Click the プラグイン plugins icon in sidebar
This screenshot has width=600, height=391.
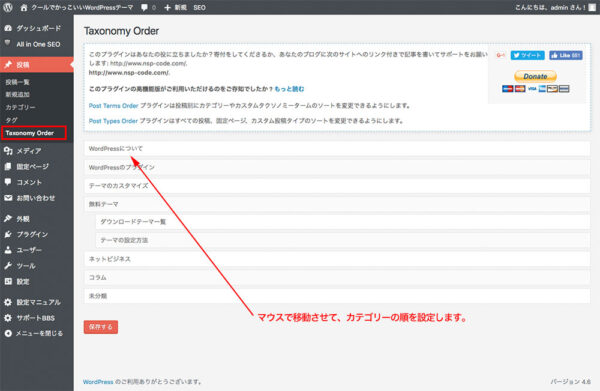click(8, 234)
